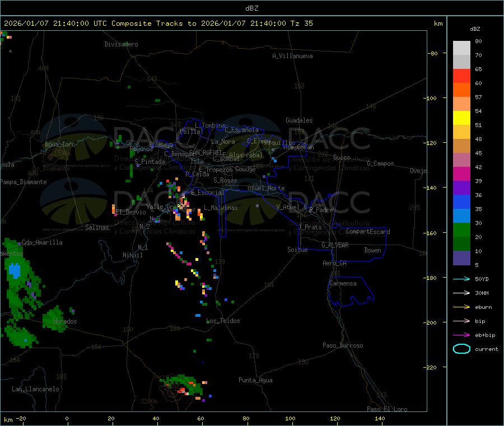Click the cyan 50YD arrow legend icon
Image resolution: width=504 pixels, height=426 pixels.
click(x=461, y=279)
